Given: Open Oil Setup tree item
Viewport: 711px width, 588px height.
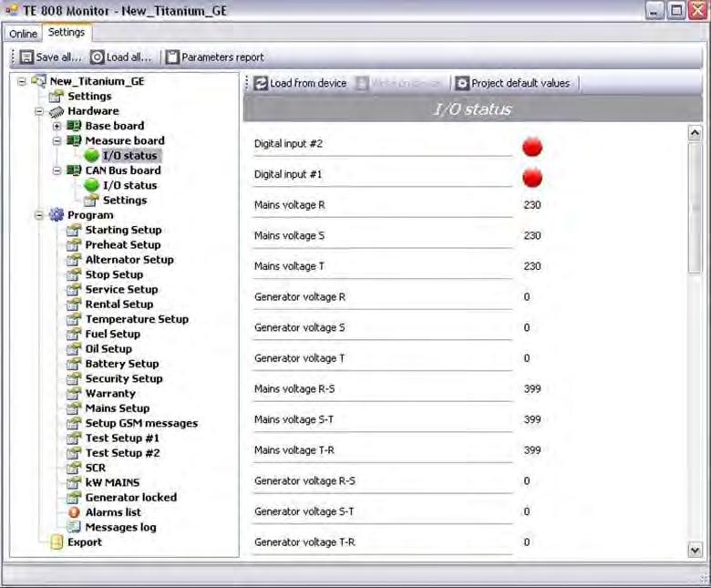Looking at the screenshot, I should click(108, 349).
